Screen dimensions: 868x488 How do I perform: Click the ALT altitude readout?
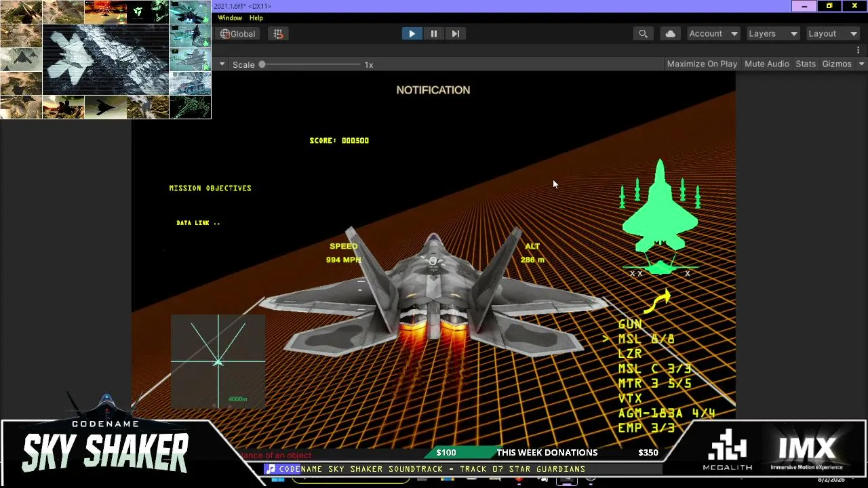pos(532,253)
